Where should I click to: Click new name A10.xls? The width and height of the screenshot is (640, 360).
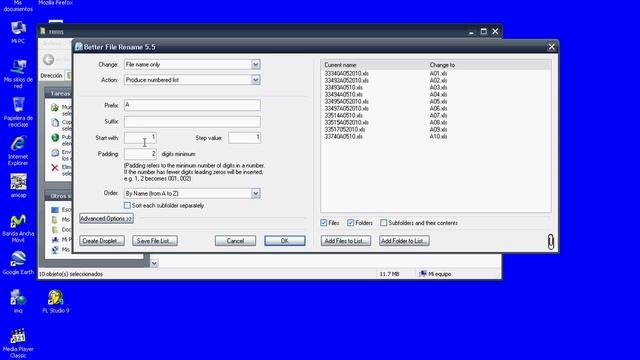(438, 136)
